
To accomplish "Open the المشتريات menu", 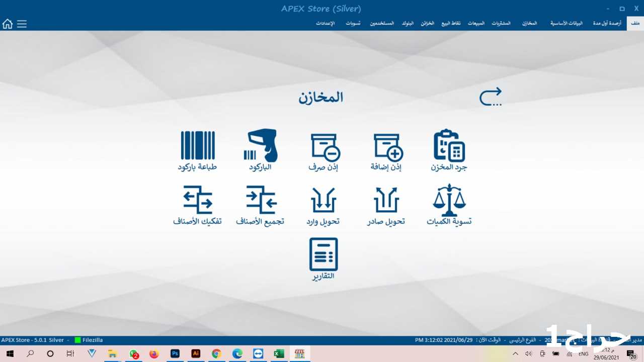I will (501, 24).
